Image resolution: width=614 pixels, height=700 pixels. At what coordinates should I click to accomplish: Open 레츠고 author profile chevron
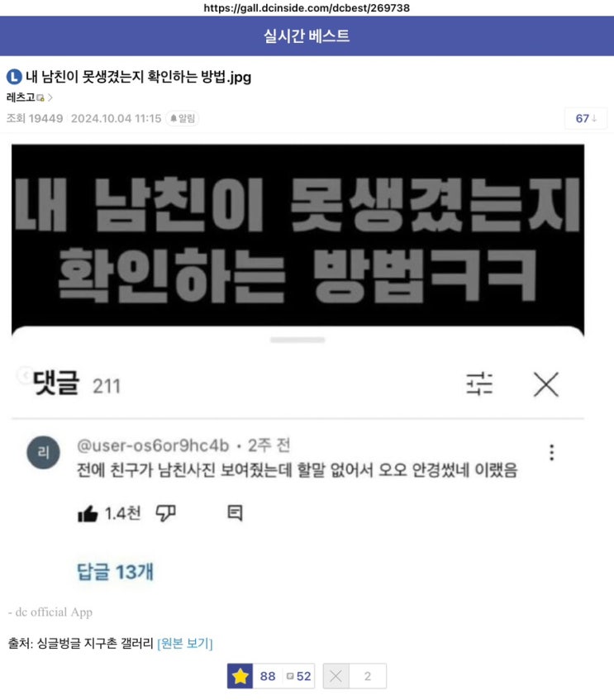[x=50, y=98]
